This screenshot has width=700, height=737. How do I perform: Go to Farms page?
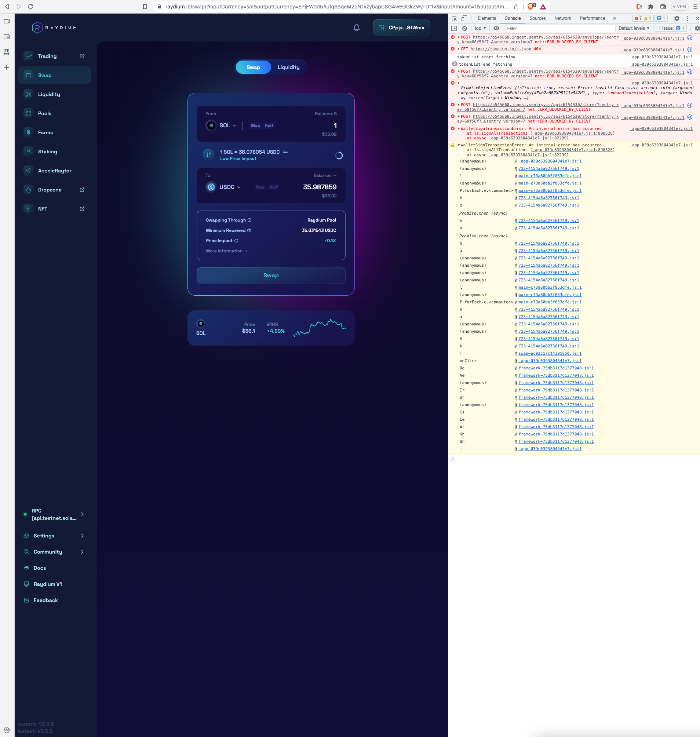pos(54,132)
